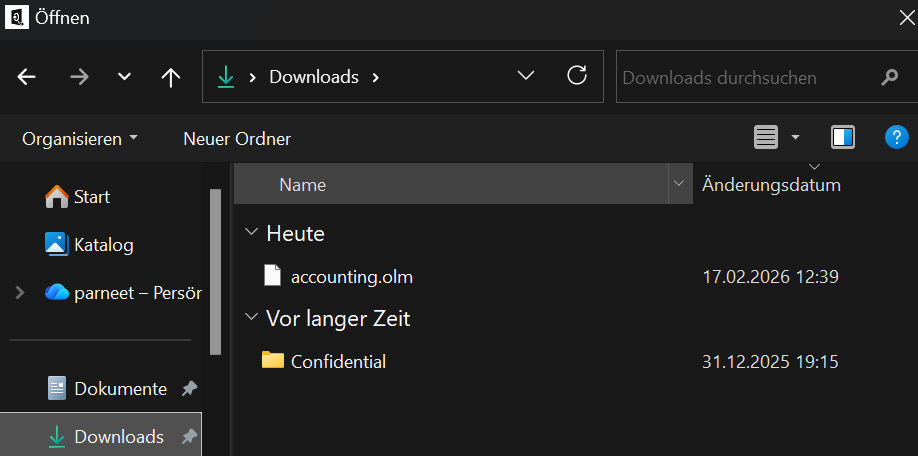Expand the parneet OneDrive tree item
The height and width of the screenshot is (456, 918).
pyautogui.click(x=19, y=293)
